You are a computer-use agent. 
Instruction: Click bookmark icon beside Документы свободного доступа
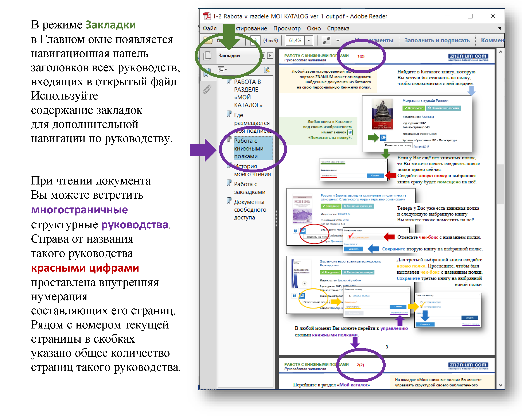[229, 201]
